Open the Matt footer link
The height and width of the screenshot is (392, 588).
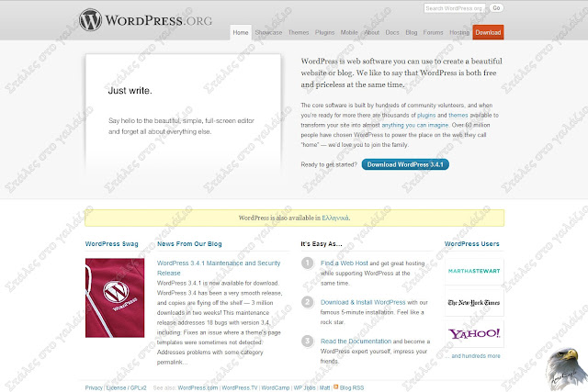pyautogui.click(x=324, y=388)
